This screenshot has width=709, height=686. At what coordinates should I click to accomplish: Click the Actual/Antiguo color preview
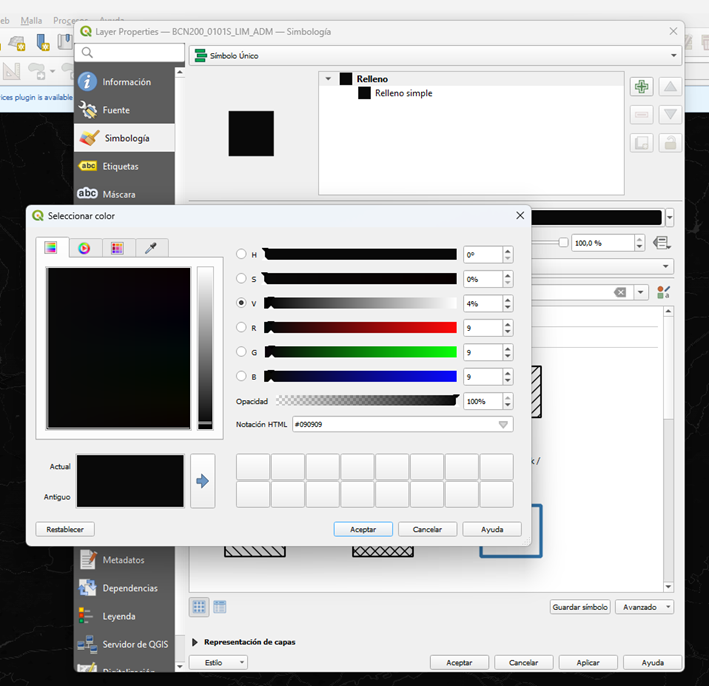pos(130,481)
